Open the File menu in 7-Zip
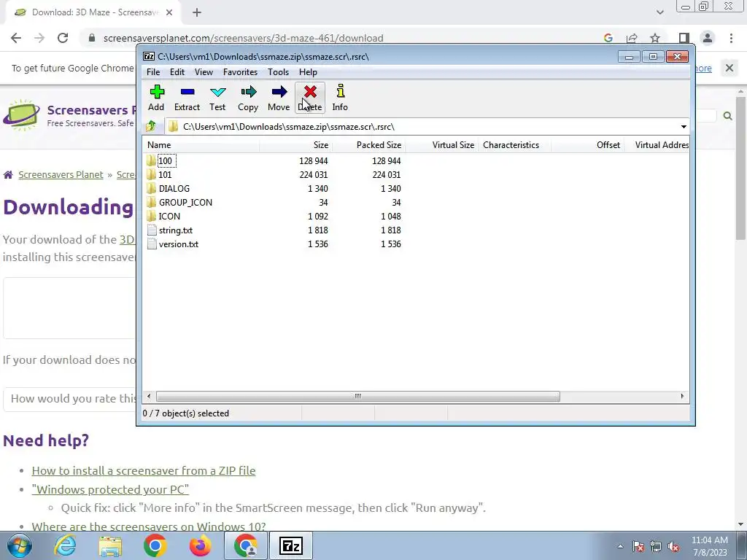Image resolution: width=747 pixels, height=560 pixels. point(153,72)
